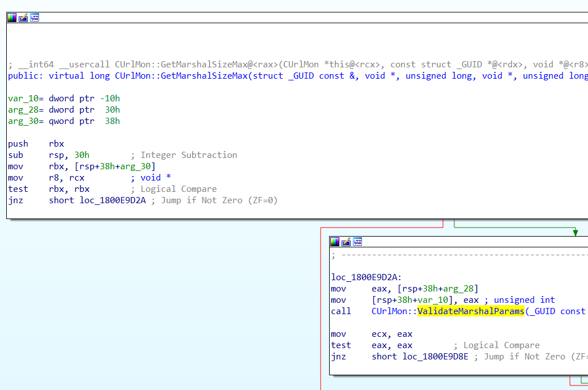The image size is (588, 390).
Task: Pick a node color for the loc_1800E9D2A block
Action: click(x=334, y=241)
